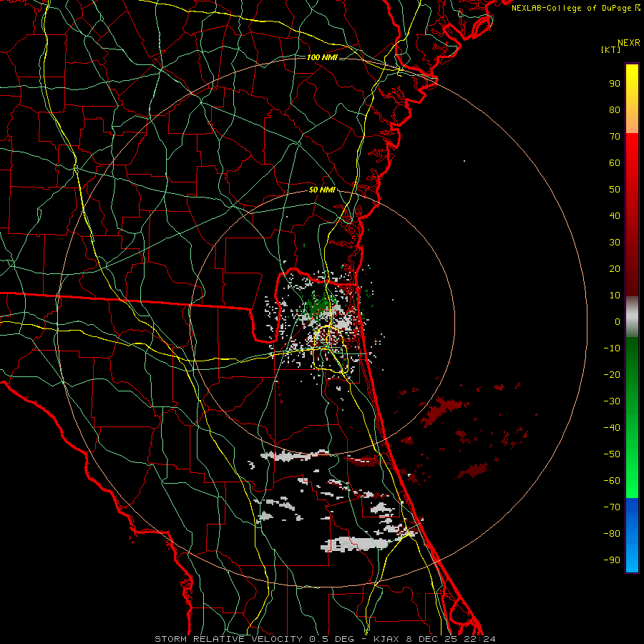
Task: Click the [KT] units label
Action: (x=611, y=49)
